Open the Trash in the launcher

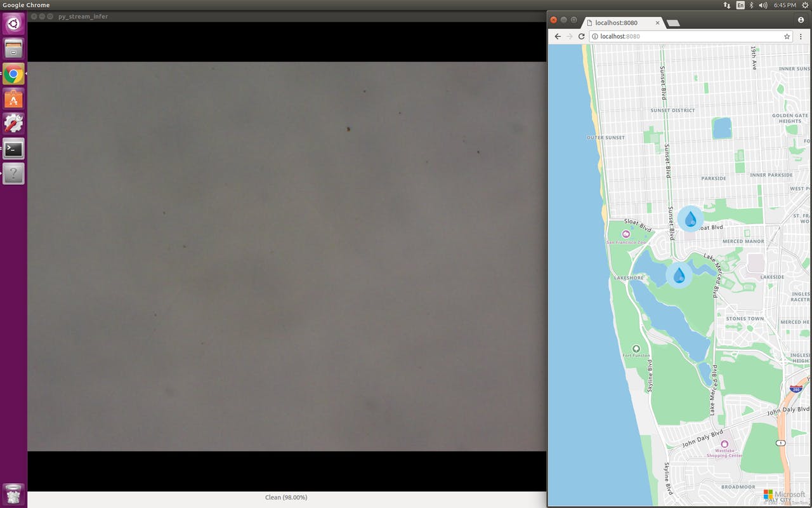pos(13,494)
